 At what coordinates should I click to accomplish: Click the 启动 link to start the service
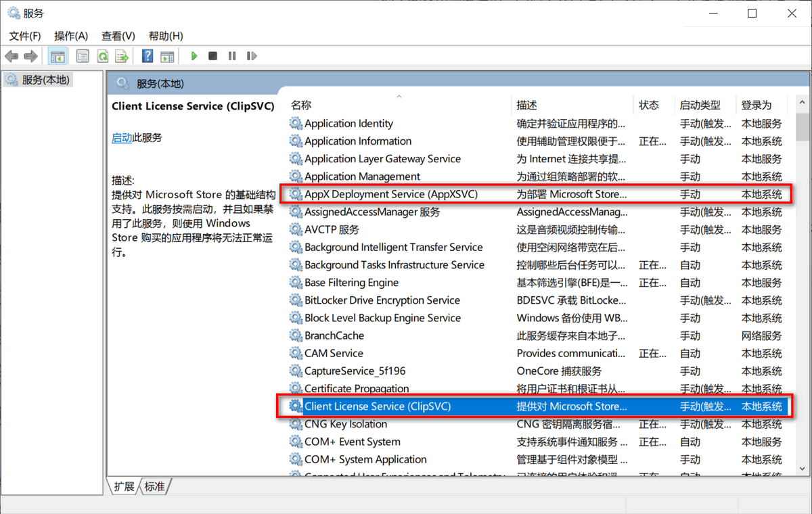(x=122, y=137)
